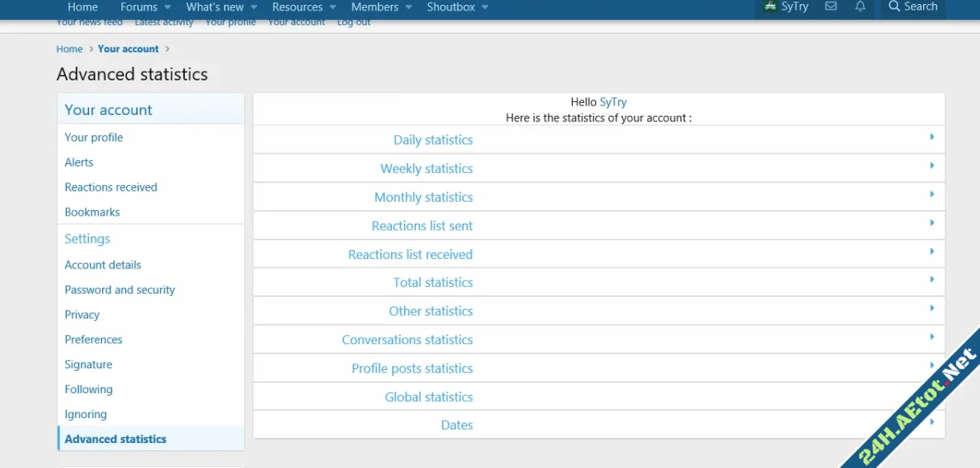Open the Forums dropdown arrow
Screen dimensions: 980x468
pos(167,7)
